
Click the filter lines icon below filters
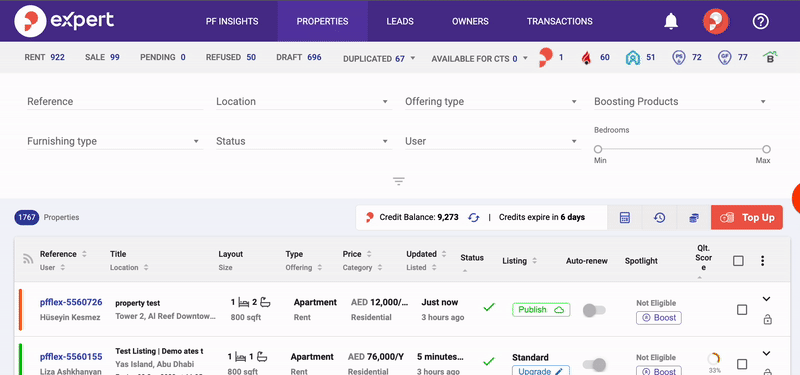(398, 181)
